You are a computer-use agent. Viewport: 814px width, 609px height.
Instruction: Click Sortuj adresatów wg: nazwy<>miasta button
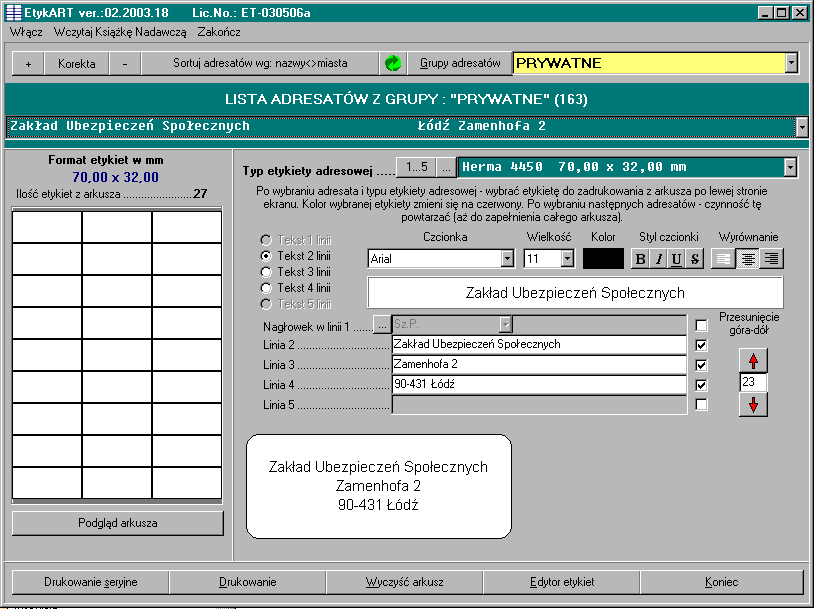point(260,64)
